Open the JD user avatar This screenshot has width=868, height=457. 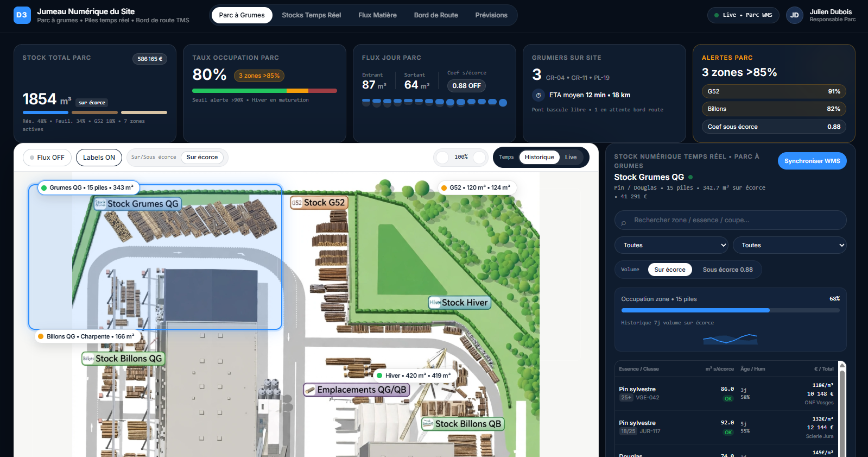794,15
